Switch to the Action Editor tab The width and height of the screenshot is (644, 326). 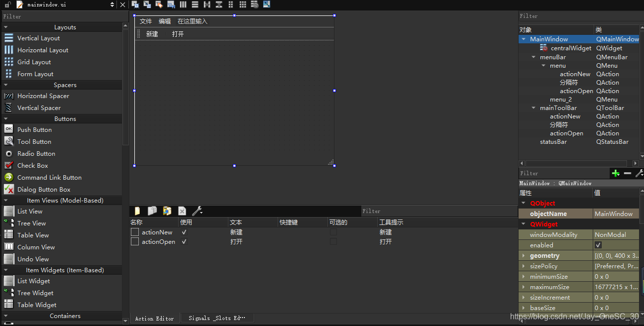[155, 318]
